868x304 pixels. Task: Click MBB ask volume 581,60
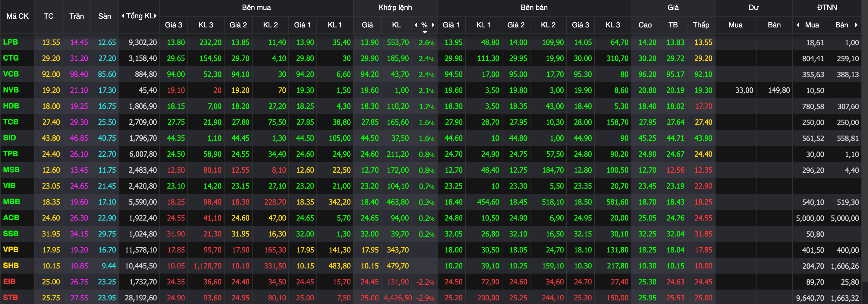tap(617, 202)
